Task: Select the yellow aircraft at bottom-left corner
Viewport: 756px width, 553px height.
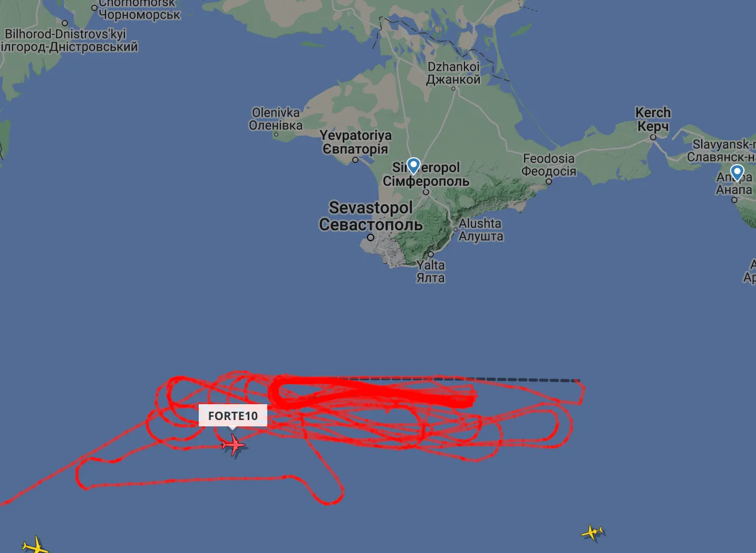Action: coord(36,545)
